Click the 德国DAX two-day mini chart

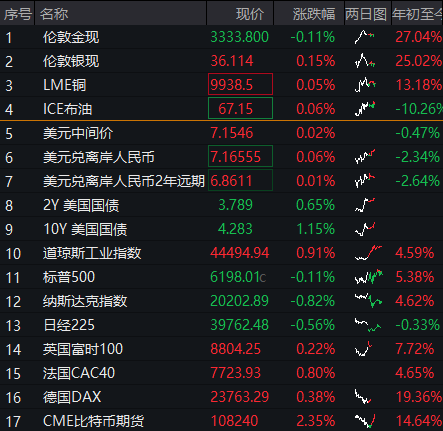(x=363, y=397)
